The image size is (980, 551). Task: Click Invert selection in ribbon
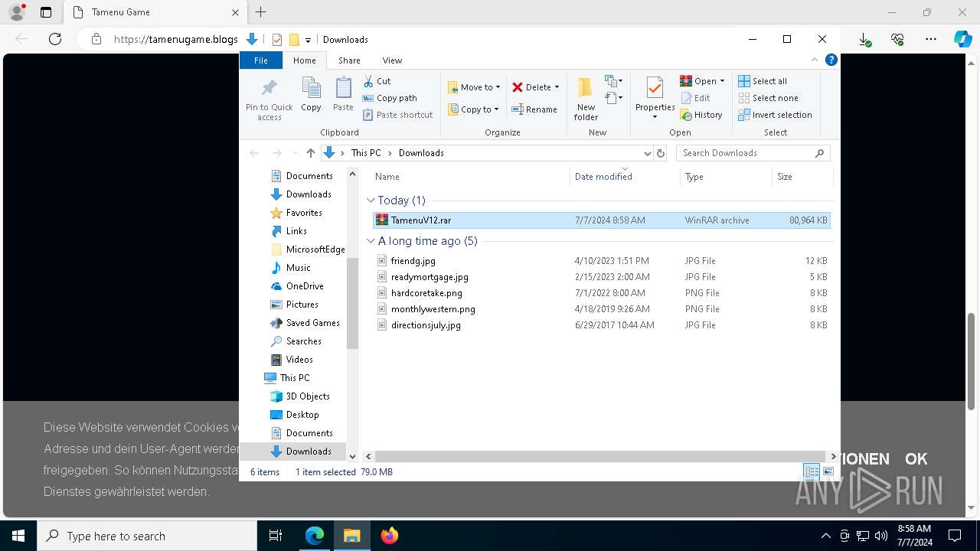(775, 115)
